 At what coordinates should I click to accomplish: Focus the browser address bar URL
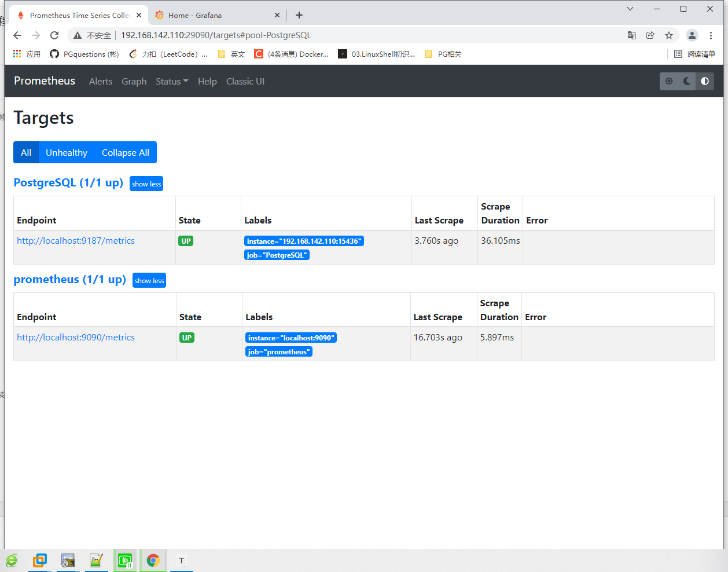pyautogui.click(x=216, y=35)
